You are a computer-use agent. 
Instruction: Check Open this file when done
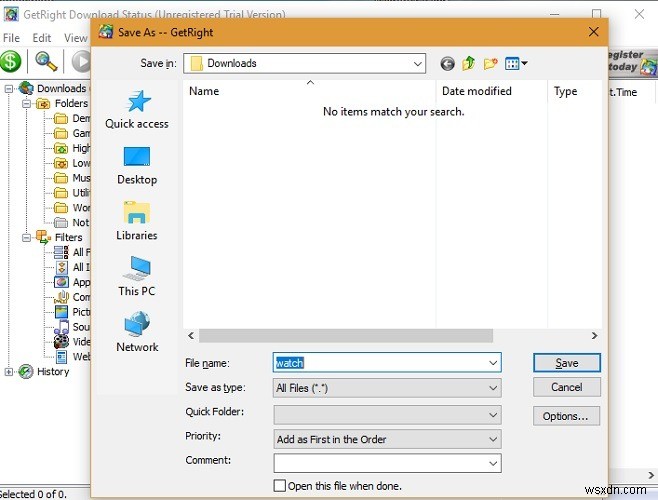coord(279,486)
